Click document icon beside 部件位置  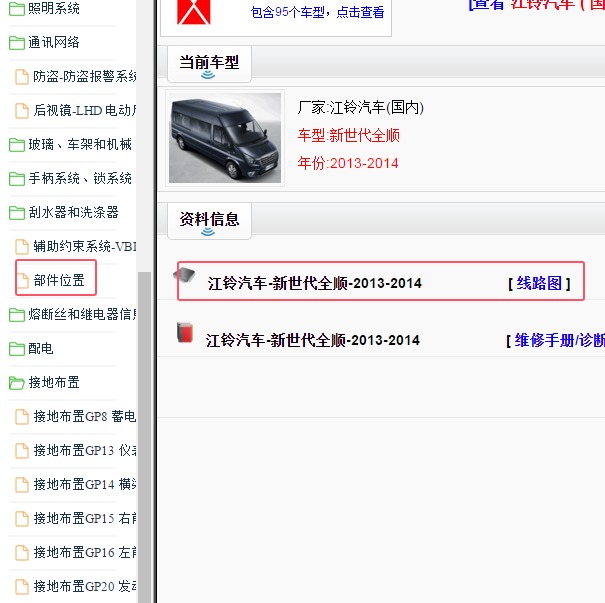coord(22,280)
